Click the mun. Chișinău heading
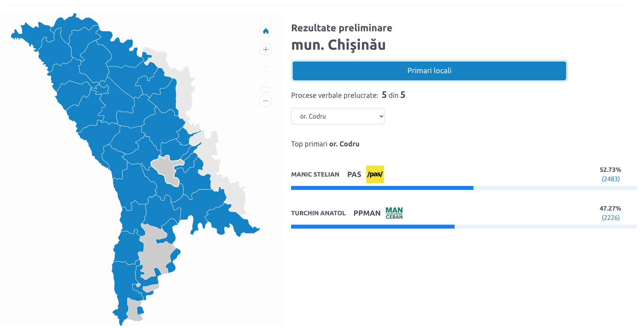 (x=338, y=45)
